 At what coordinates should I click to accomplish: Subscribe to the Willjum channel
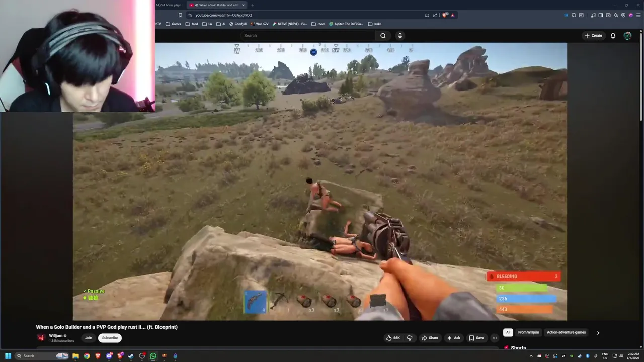(x=110, y=338)
